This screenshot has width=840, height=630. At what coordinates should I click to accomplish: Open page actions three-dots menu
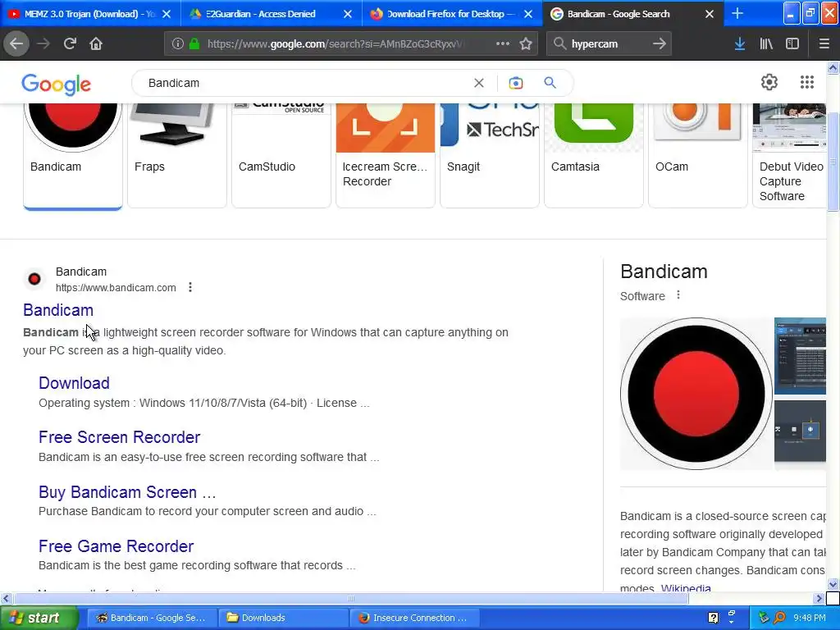point(503,43)
